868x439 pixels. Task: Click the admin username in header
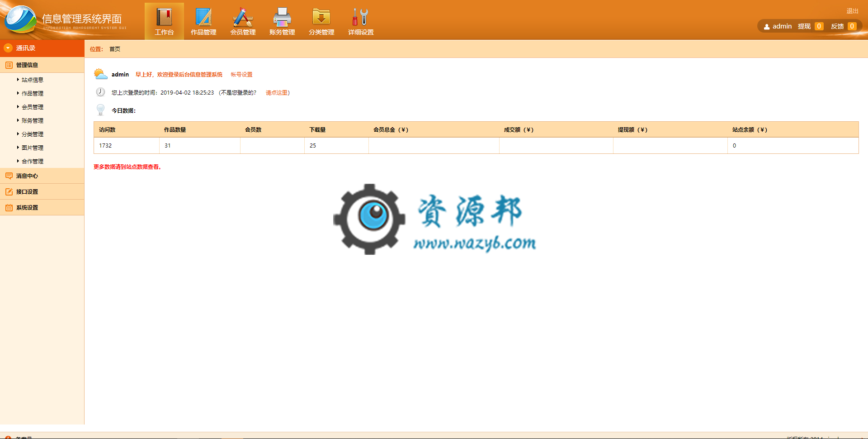782,26
